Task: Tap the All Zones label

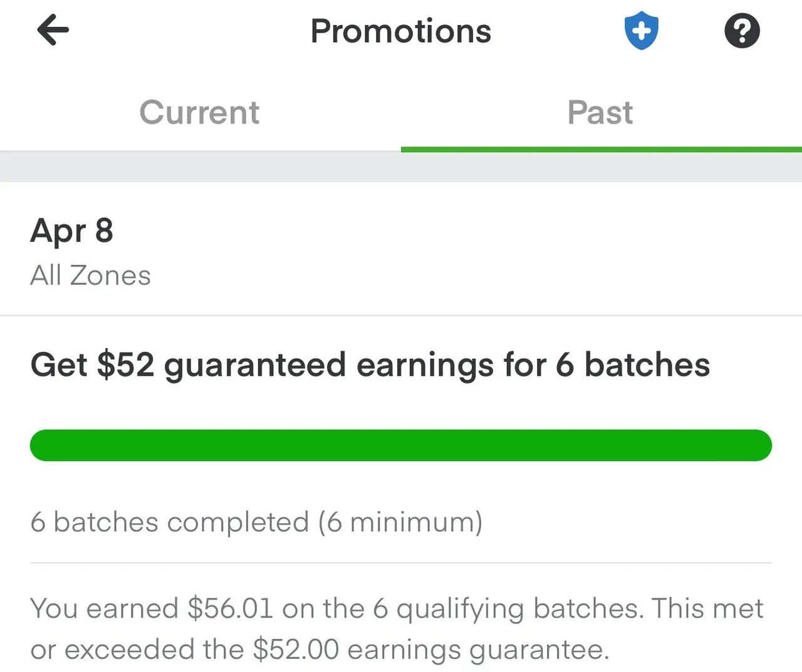Action: 91,276
